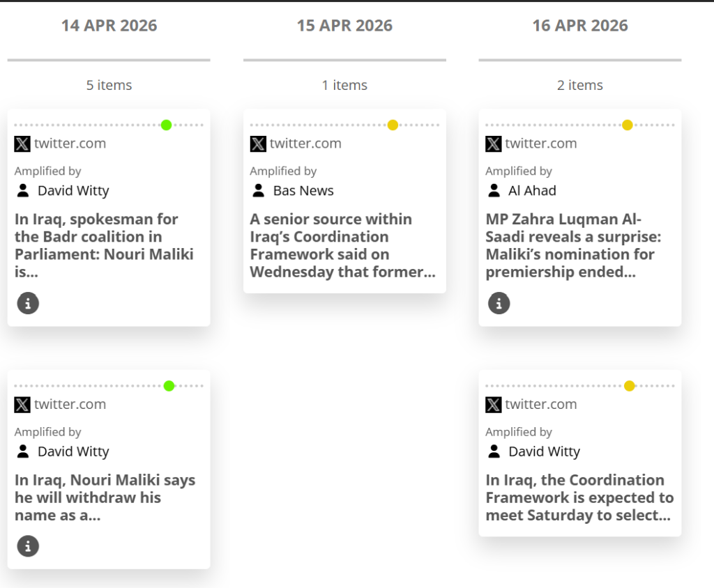Screen dimensions: 714x588
Task: Open the 14 APR 2026 date header
Action: point(109,26)
